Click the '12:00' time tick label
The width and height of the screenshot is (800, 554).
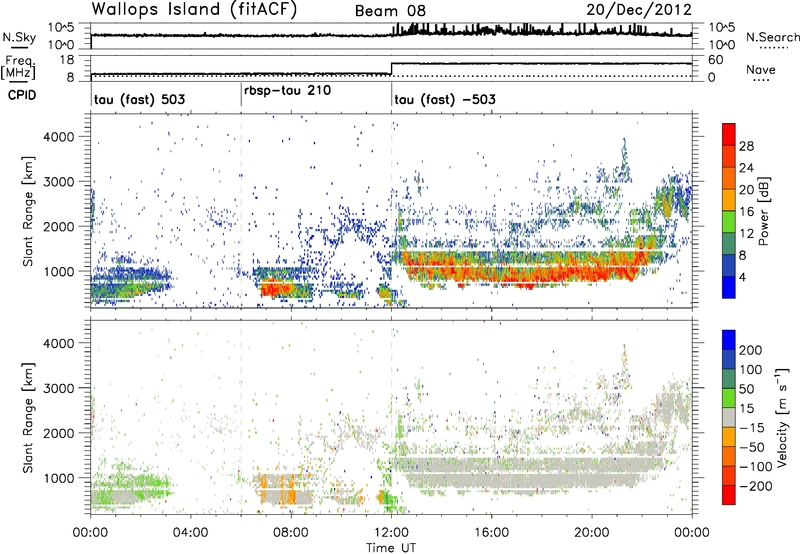pos(391,533)
